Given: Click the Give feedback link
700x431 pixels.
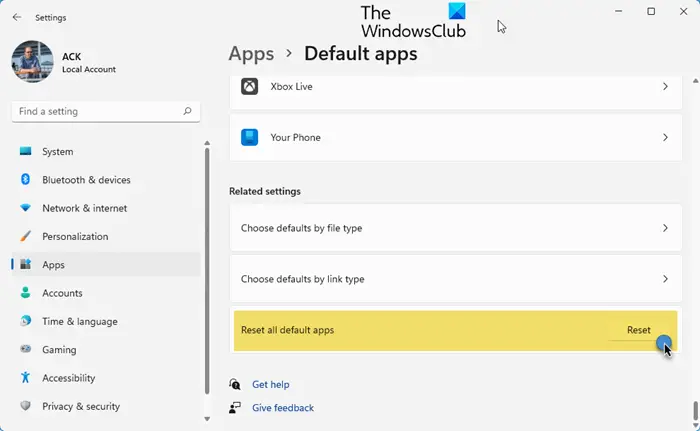Looking at the screenshot, I should click(x=283, y=408).
